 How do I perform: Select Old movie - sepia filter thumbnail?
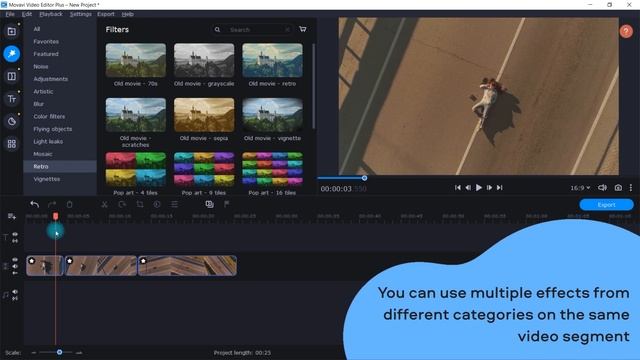(x=204, y=115)
